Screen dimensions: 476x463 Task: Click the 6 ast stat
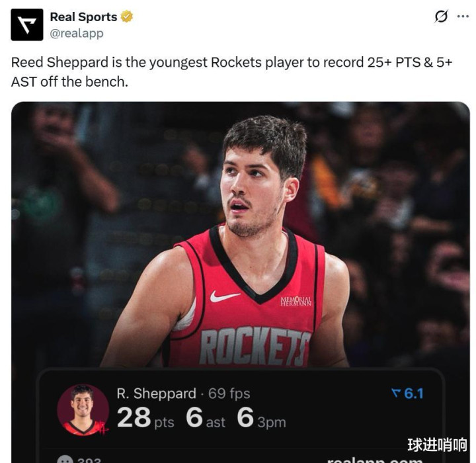(206, 418)
